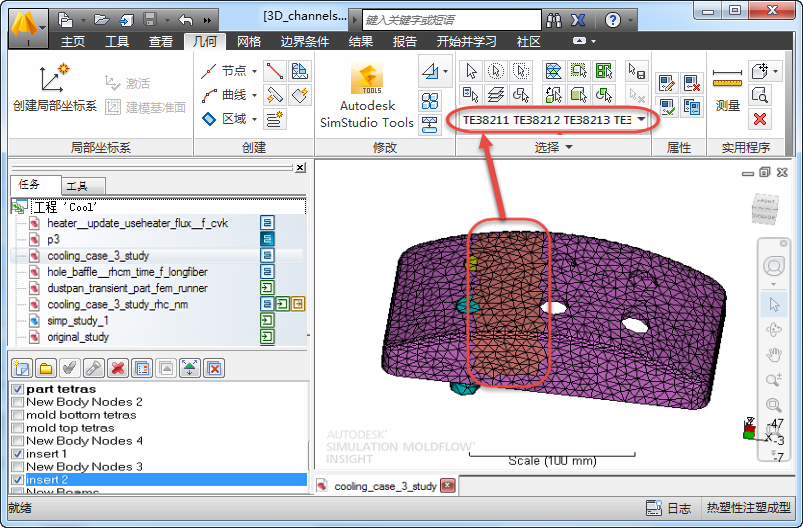Toggle the New Body Nodes 3 checkbox

point(17,467)
